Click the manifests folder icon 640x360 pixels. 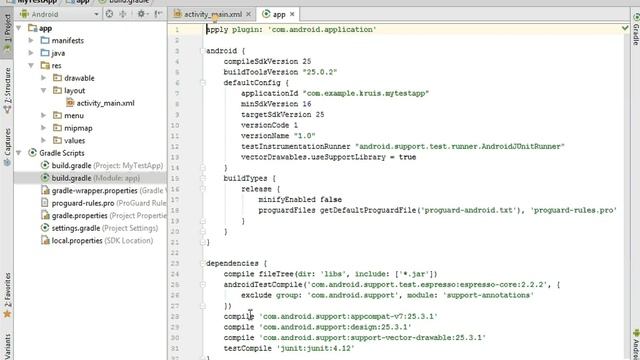[x=45, y=40]
